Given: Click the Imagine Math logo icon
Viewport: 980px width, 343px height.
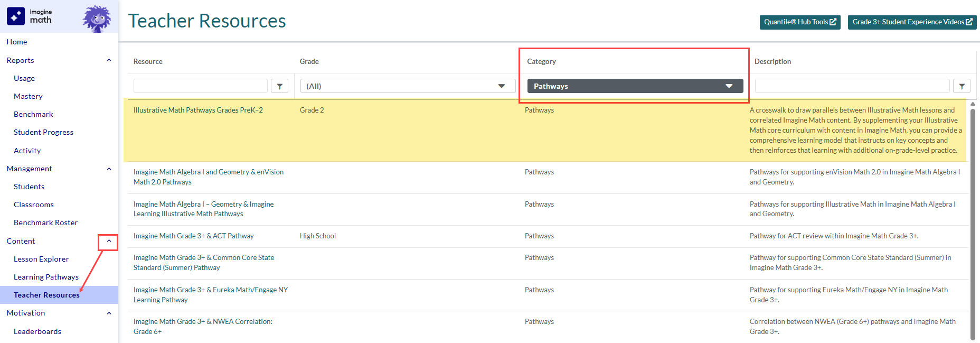Looking at the screenshot, I should point(16,16).
